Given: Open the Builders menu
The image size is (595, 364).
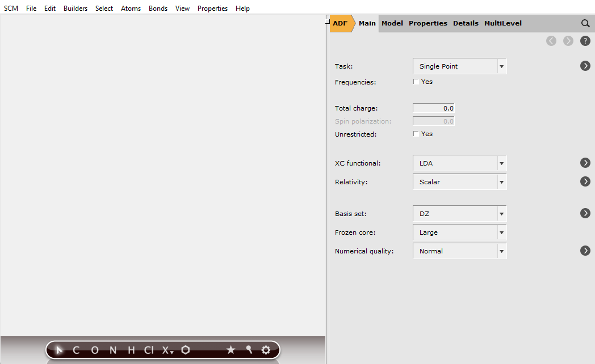Looking at the screenshot, I should (76, 8).
